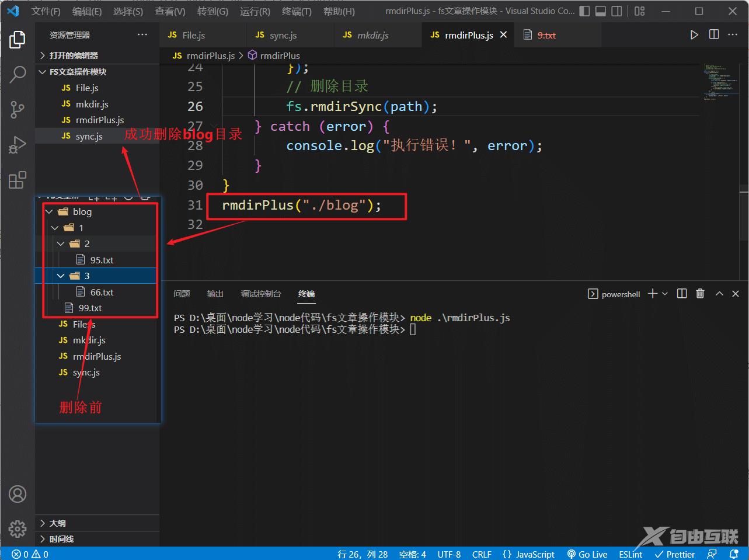Switch to the 调试控制台 panel tab

point(261,294)
